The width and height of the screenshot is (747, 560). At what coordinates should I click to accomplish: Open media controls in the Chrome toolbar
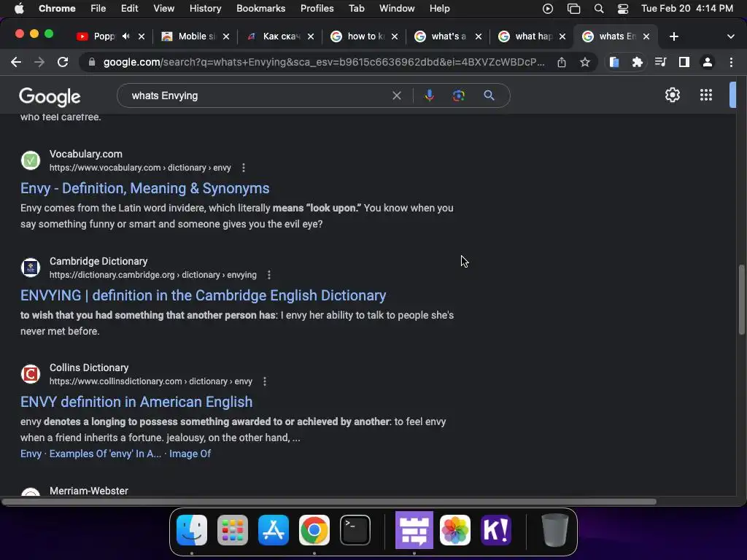click(x=660, y=63)
